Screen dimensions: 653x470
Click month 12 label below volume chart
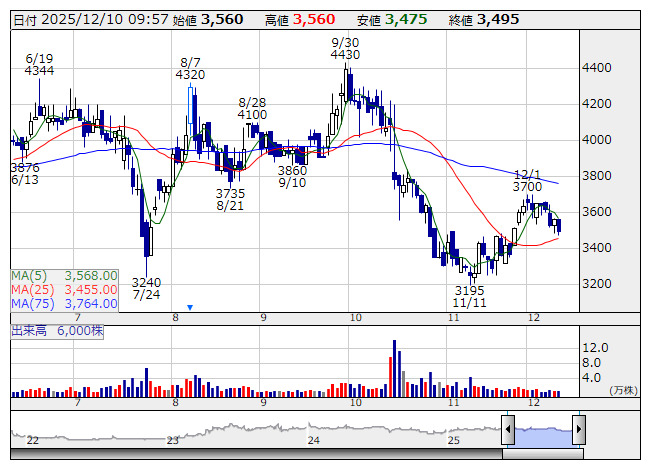(x=533, y=403)
